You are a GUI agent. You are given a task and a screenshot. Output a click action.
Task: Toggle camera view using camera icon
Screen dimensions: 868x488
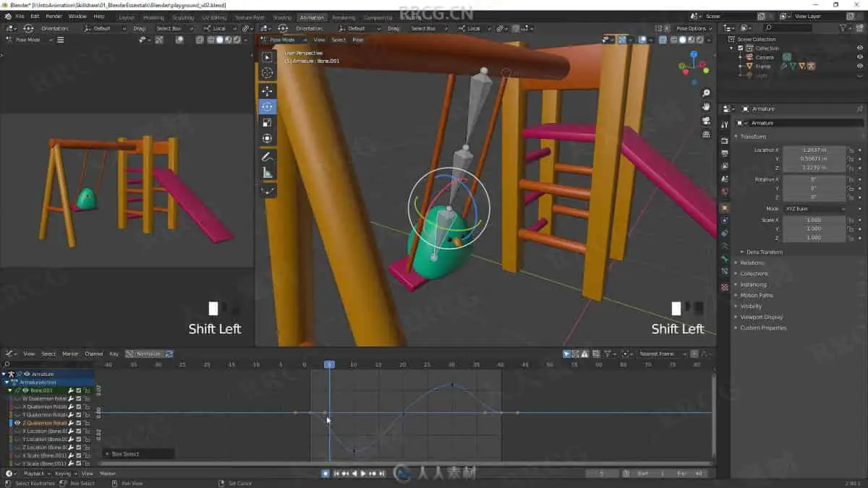(x=706, y=120)
